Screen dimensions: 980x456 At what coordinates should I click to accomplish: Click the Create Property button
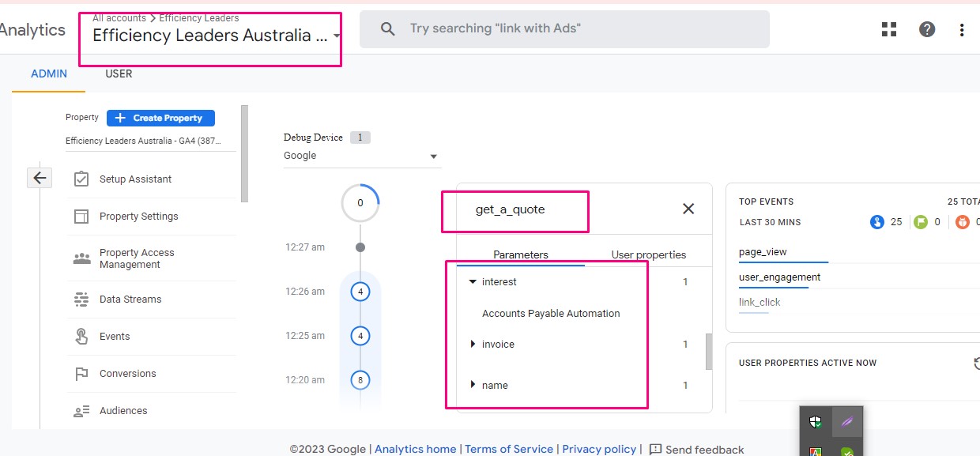click(160, 118)
